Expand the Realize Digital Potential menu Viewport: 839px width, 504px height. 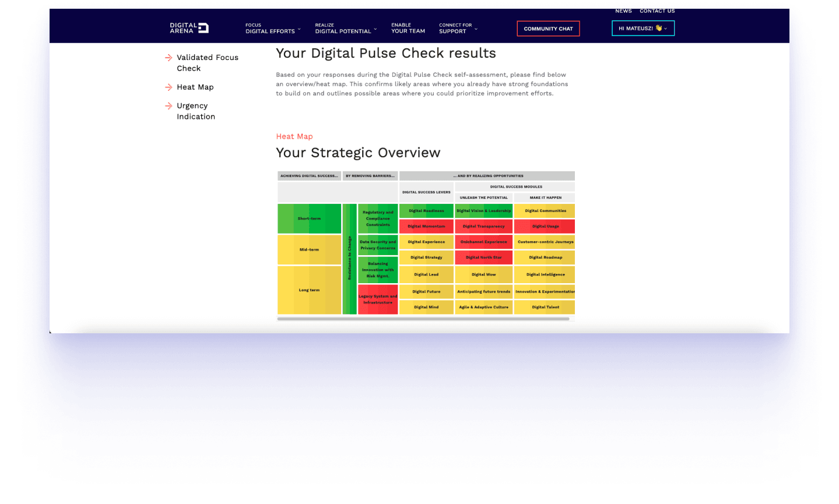346,29
